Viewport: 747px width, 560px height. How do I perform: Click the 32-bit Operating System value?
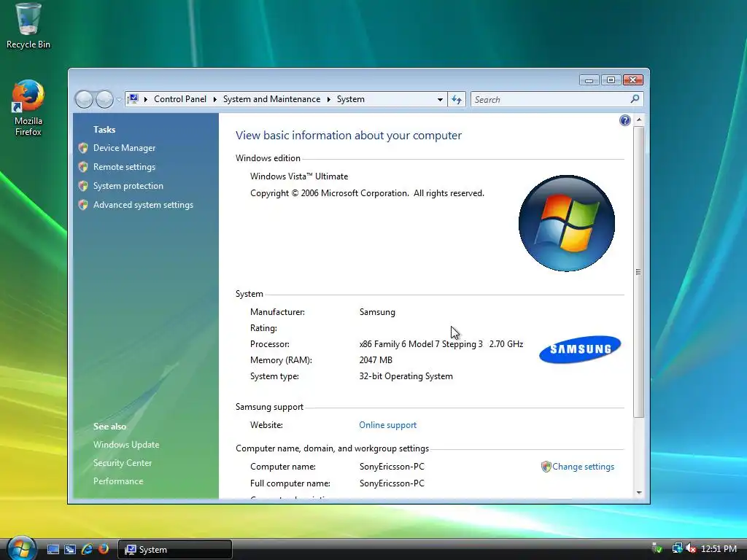tap(406, 376)
